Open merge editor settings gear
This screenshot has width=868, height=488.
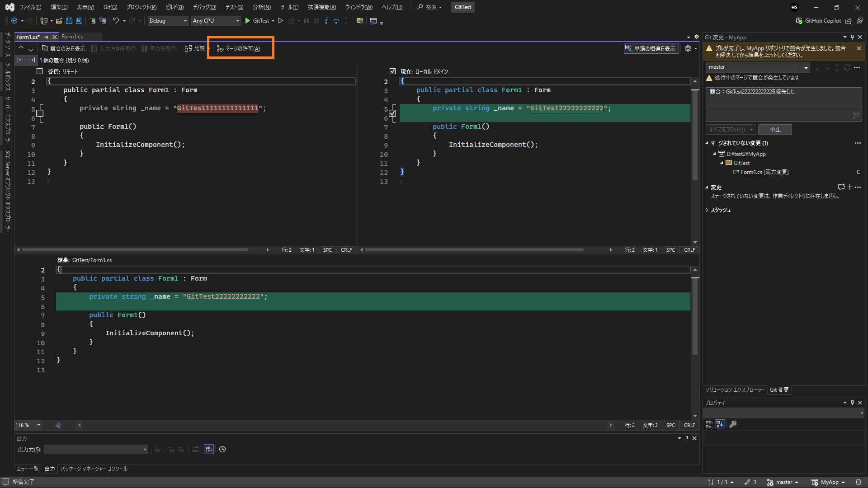(x=688, y=48)
